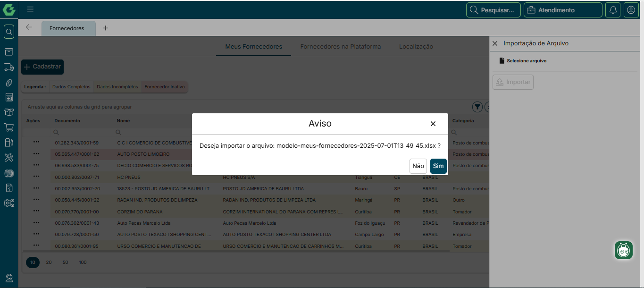Open actions menu for CORZIM DO PARANA row
This screenshot has height=288, width=644.
pyautogui.click(x=36, y=211)
